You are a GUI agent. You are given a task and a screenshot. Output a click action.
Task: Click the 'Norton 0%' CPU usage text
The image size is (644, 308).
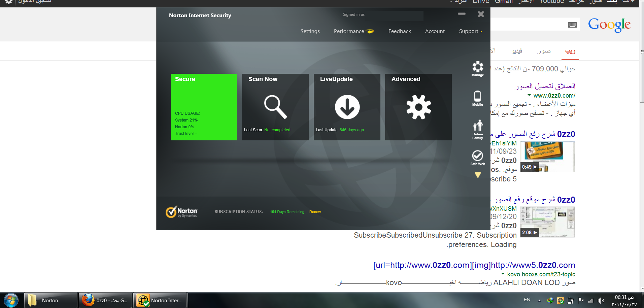point(184,127)
